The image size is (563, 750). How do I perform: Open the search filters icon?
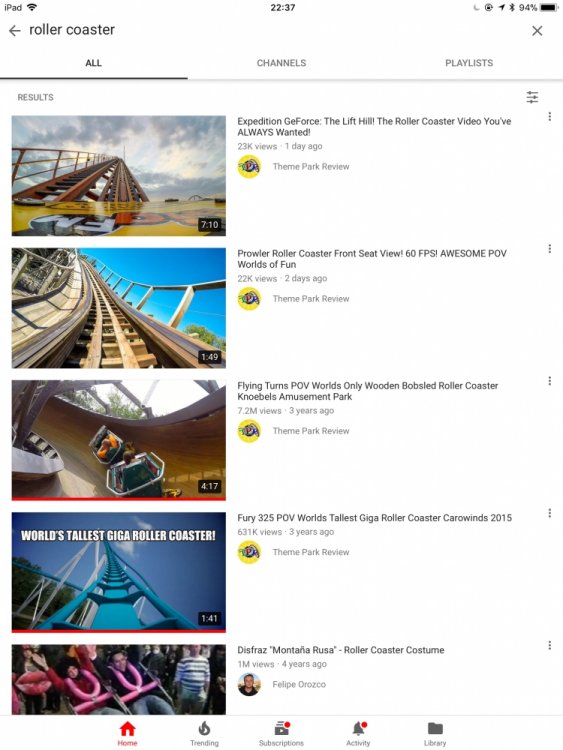[x=532, y=97]
